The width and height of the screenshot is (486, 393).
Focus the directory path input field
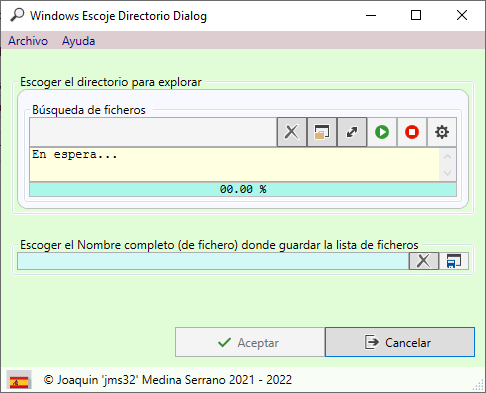(x=153, y=132)
